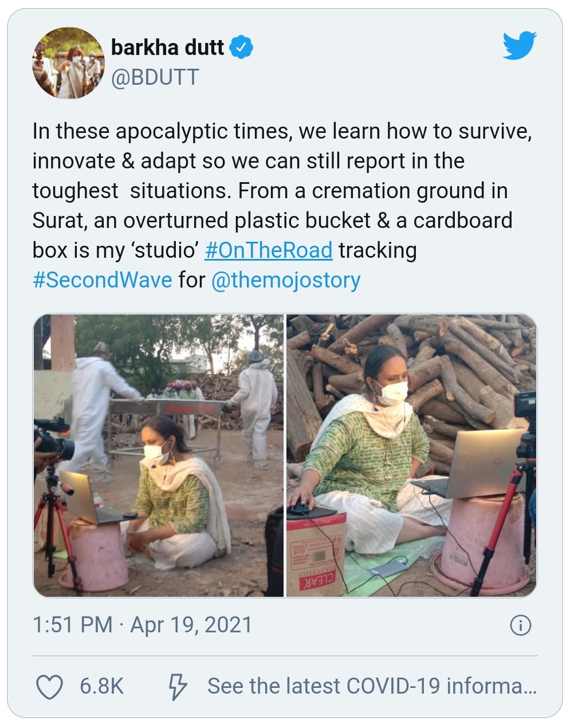
Task: Open the right photo with the wood pile
Action: pyautogui.click(x=411, y=455)
